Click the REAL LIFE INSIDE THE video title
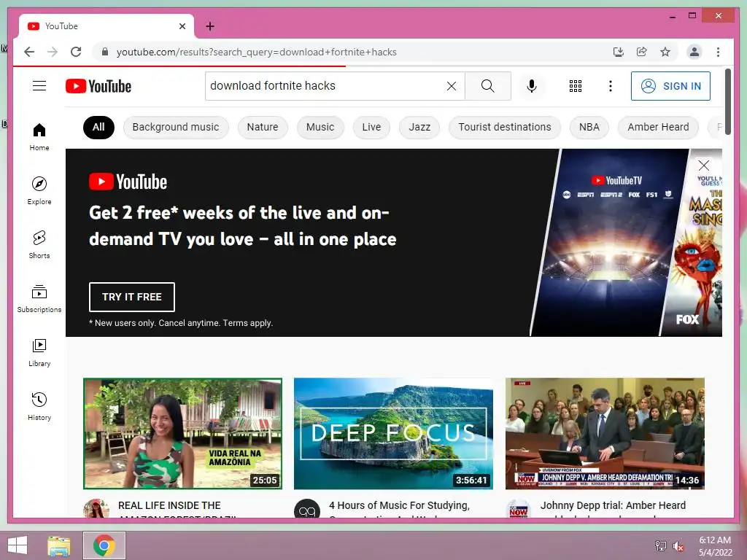The width and height of the screenshot is (747, 560). (x=169, y=505)
